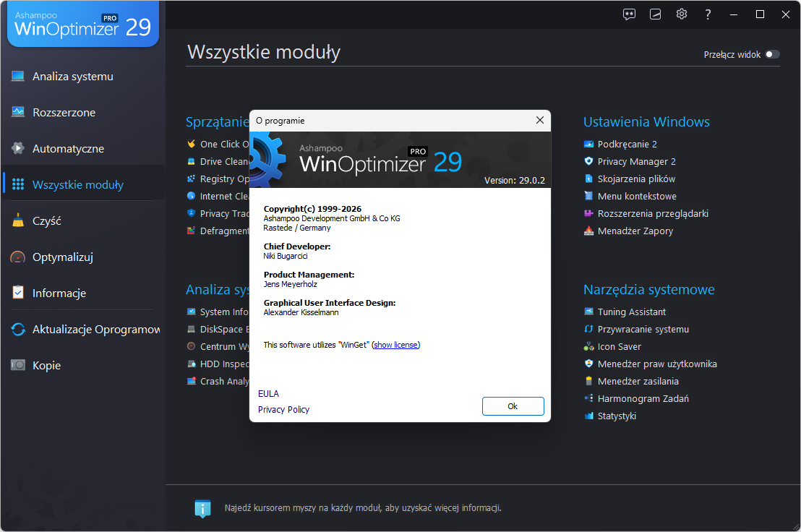Click the info icon in the bottom hint bar
Image resolution: width=801 pixels, height=532 pixels.
click(203, 509)
